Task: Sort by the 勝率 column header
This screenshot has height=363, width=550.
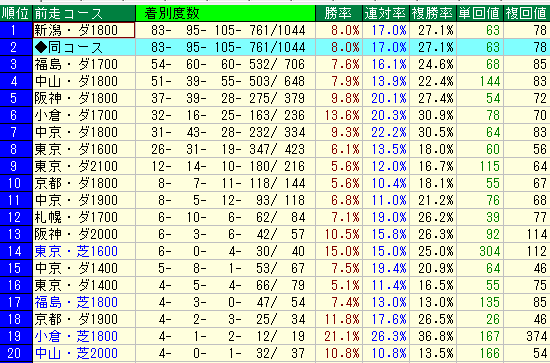Action: (x=339, y=13)
